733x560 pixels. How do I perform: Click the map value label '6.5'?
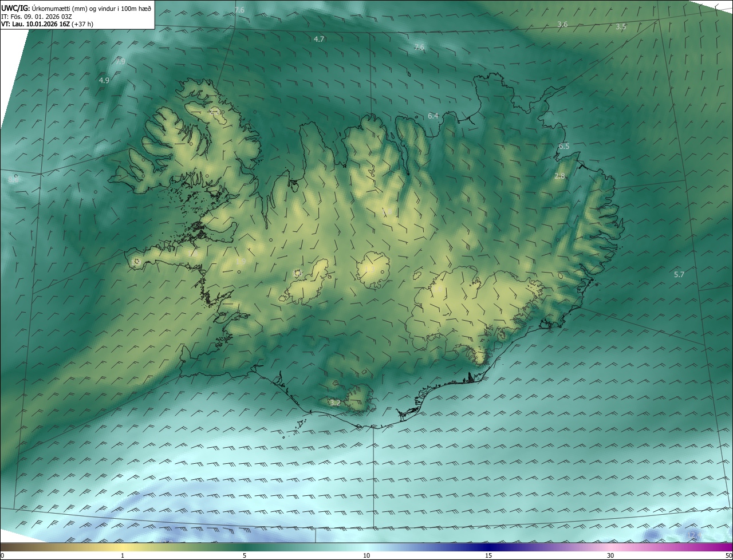coord(564,147)
